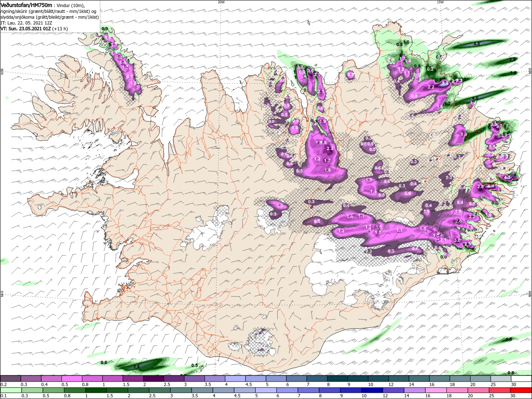Viewport: 532px width, 399px height.
Task: Click the navy blue swatch between 10 and 12
Action: point(372,390)
